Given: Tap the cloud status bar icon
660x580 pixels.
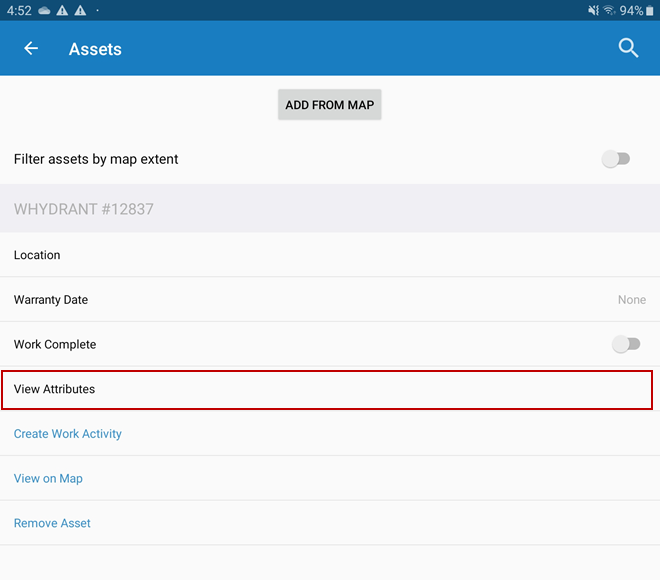Looking at the screenshot, I should pyautogui.click(x=44, y=11).
